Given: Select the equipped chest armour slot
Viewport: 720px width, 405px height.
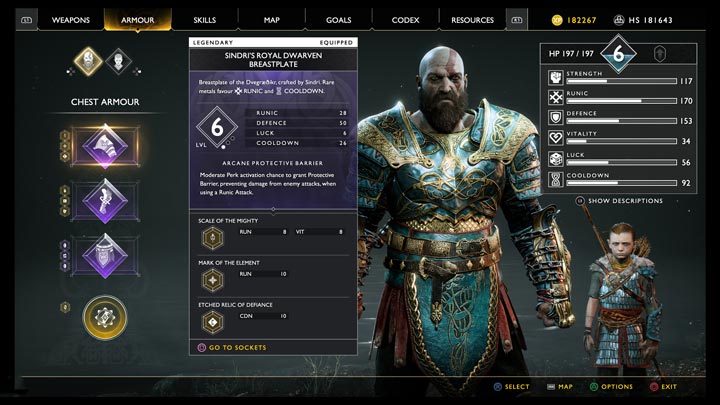Looking at the screenshot, I should (105, 146).
